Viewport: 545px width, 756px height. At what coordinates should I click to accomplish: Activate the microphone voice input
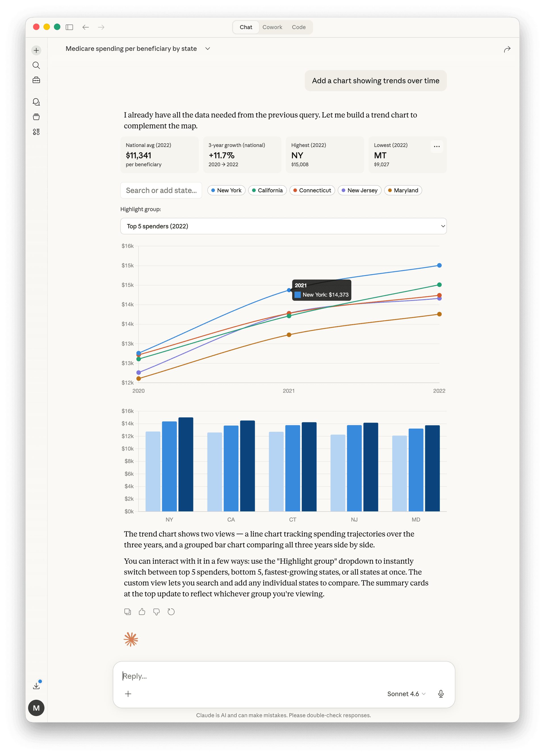click(x=441, y=694)
